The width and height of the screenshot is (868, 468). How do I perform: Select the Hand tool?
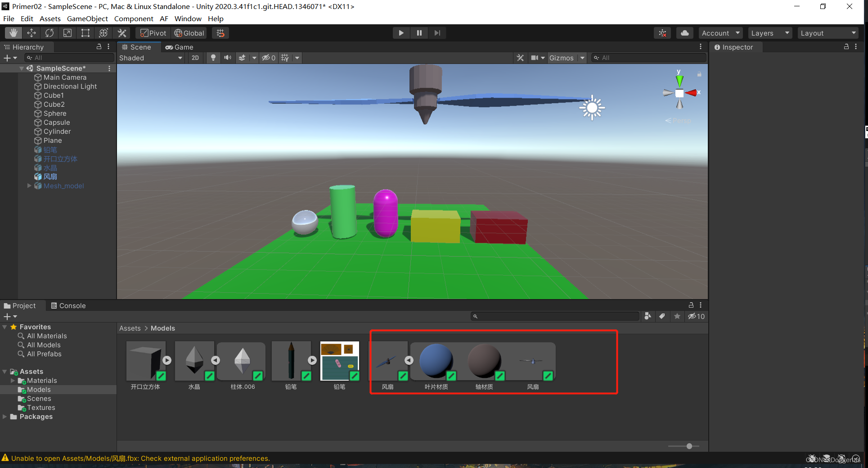click(13, 33)
